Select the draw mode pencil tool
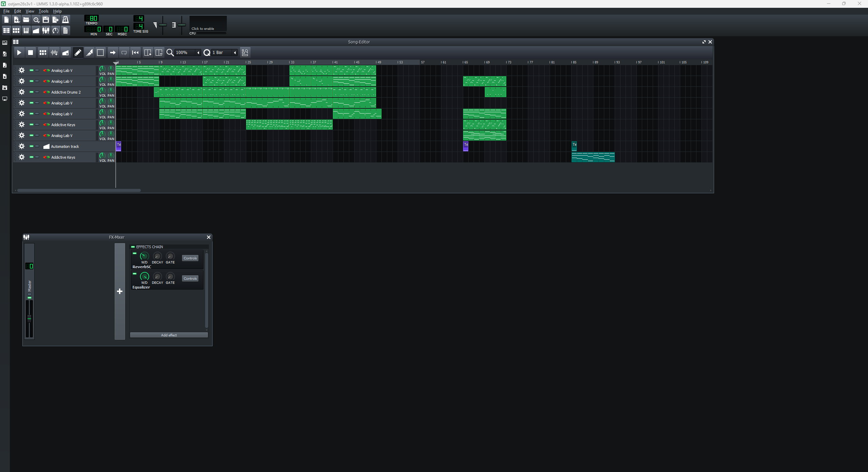868x472 pixels. (x=78, y=53)
